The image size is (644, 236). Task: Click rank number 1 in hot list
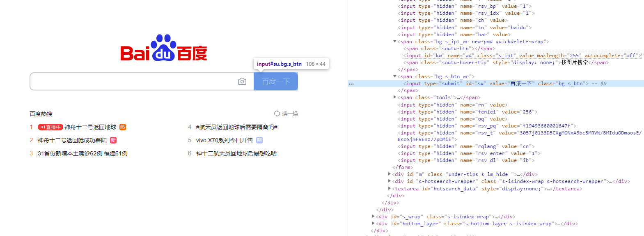[x=31, y=127]
